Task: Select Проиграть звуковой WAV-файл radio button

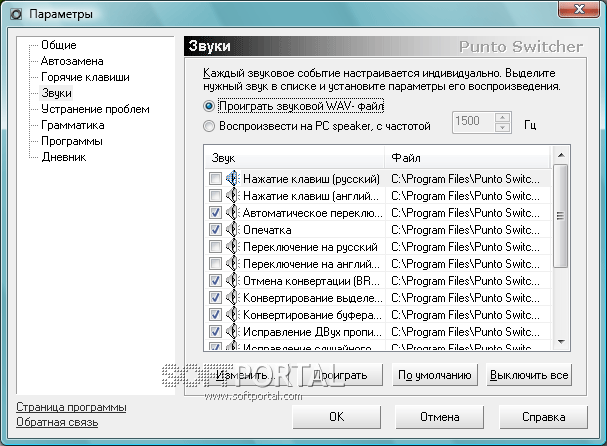Action: coord(209,106)
